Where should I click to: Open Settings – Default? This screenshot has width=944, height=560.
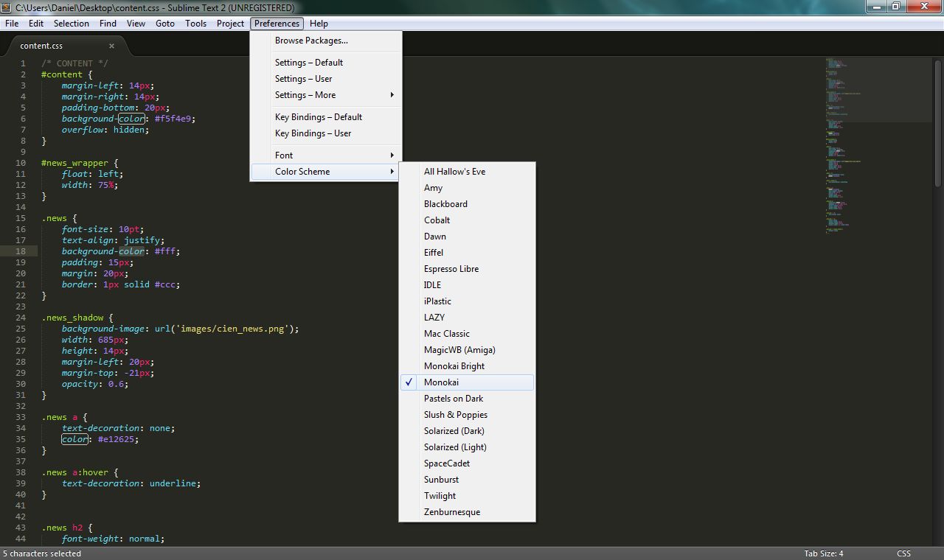(326, 63)
